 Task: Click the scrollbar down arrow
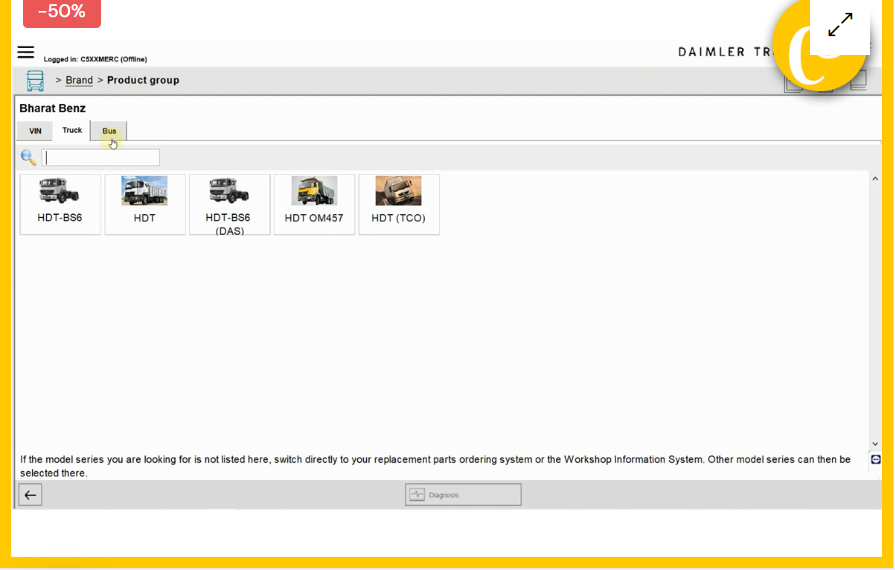pos(875,444)
